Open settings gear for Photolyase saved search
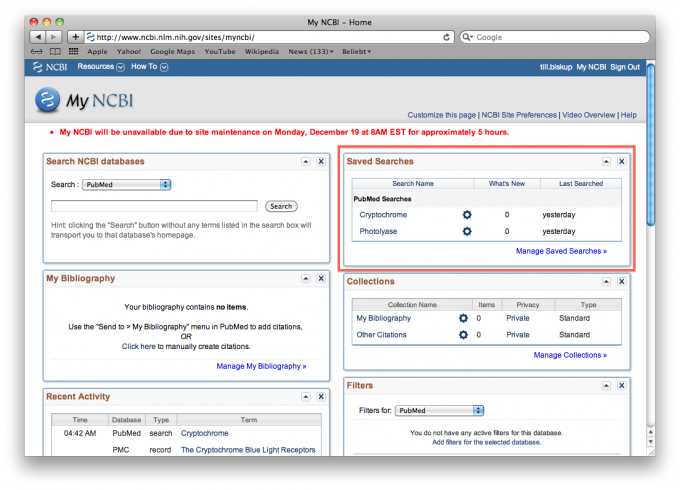The height and width of the screenshot is (490, 680). pos(467,231)
